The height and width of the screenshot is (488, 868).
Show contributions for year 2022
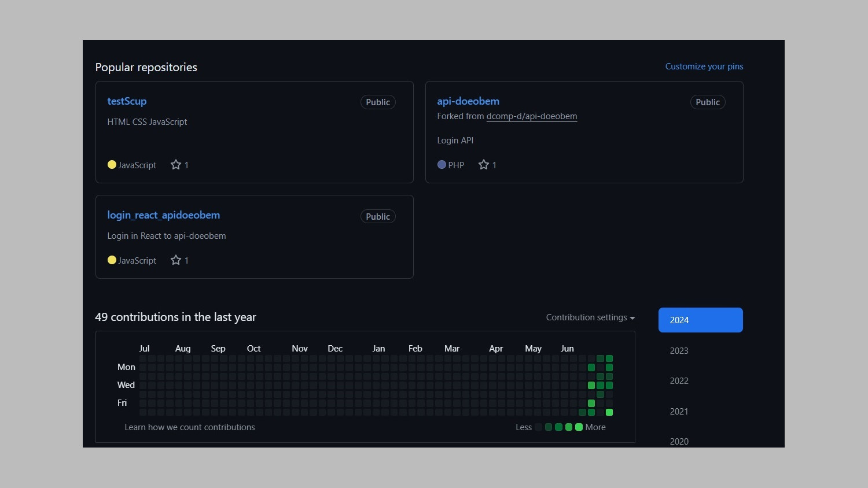click(x=679, y=381)
